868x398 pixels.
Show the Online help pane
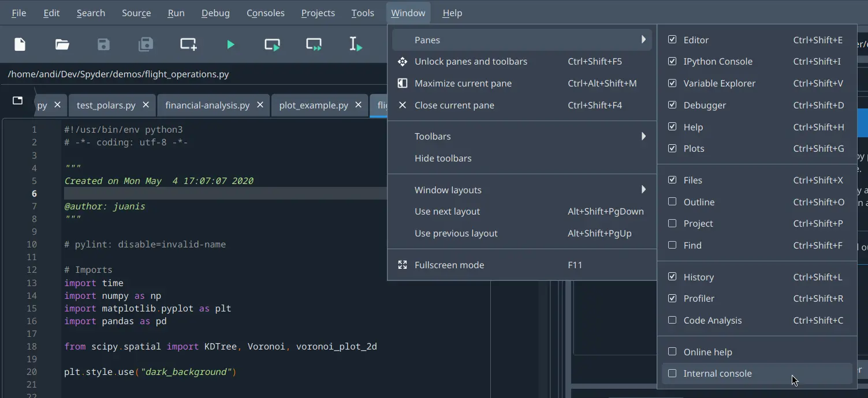click(x=672, y=352)
